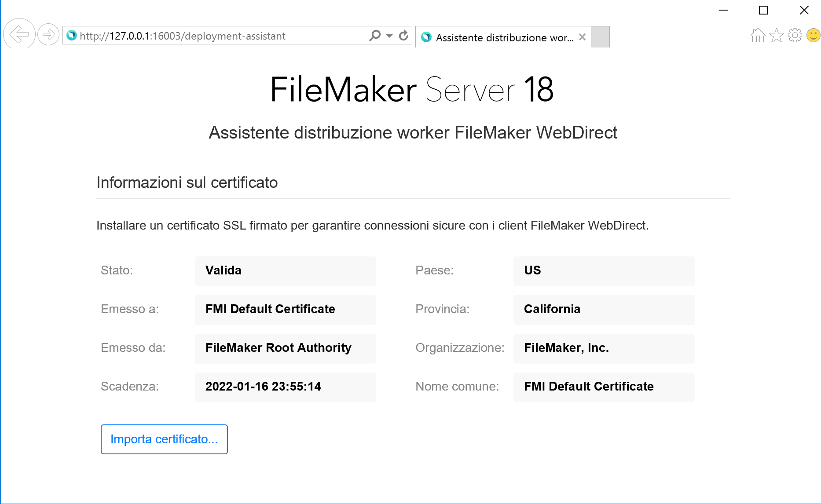Click the search magnifier in address bar
This screenshot has height=504, width=821.
pos(375,36)
